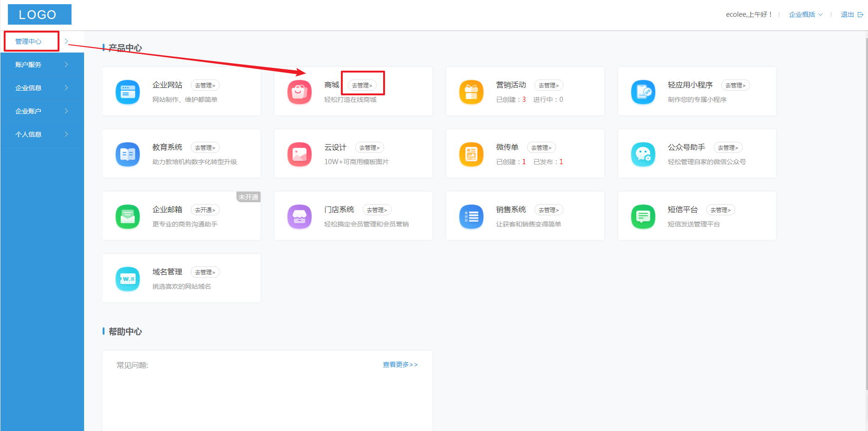Click the 短信发送管理平台 description
This screenshot has width=868, height=431.
coord(694,224)
